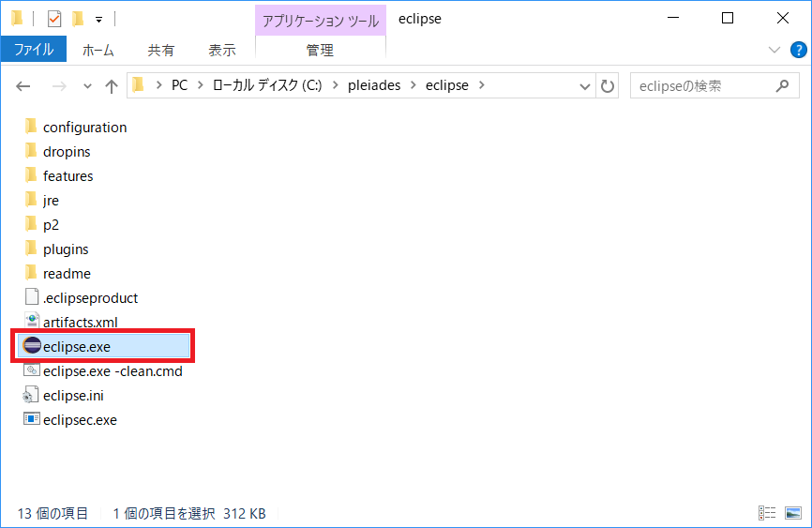Expand chevron after pleiades in path
The height and width of the screenshot is (528, 812).
coord(414,85)
